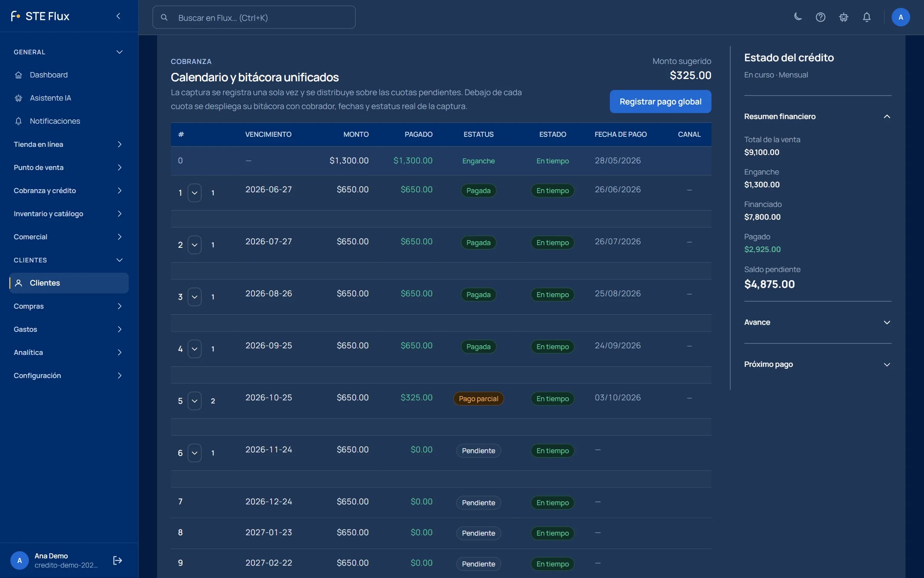Open the AI assistant robot icon in top bar

click(x=844, y=17)
